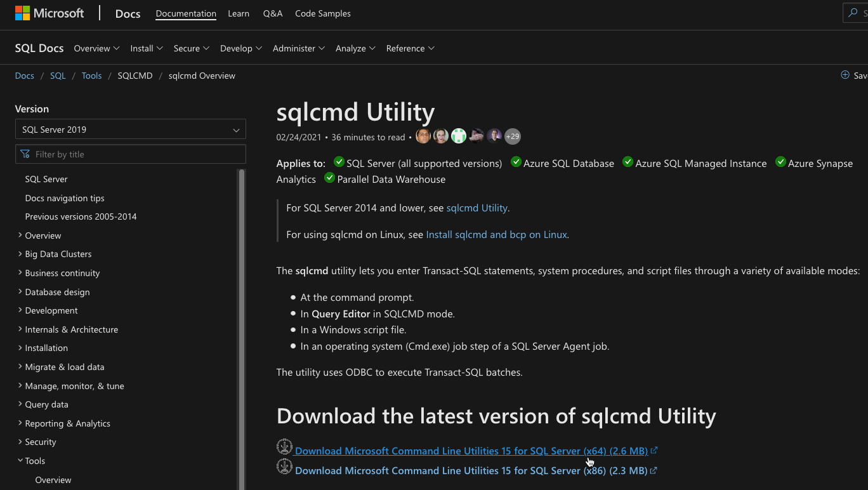Click the Docs header link

pos(128,13)
